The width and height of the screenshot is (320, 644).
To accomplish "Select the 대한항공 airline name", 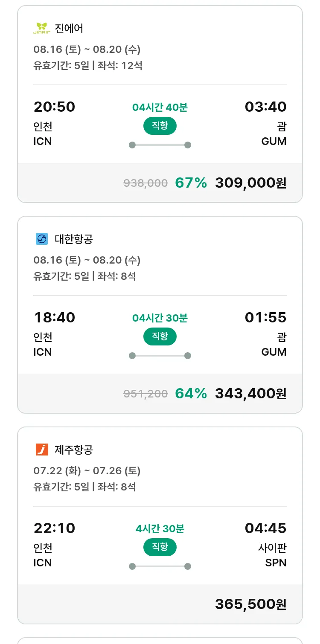I will [74, 239].
